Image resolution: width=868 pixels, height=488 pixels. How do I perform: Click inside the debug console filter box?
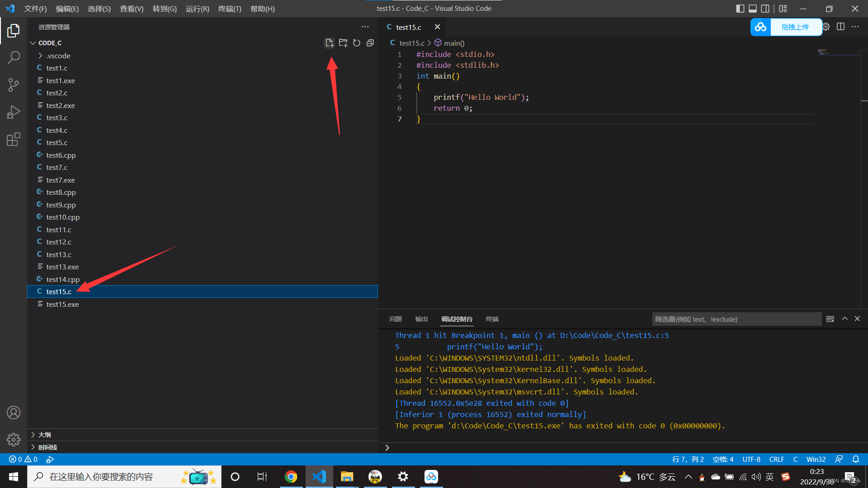click(x=723, y=319)
